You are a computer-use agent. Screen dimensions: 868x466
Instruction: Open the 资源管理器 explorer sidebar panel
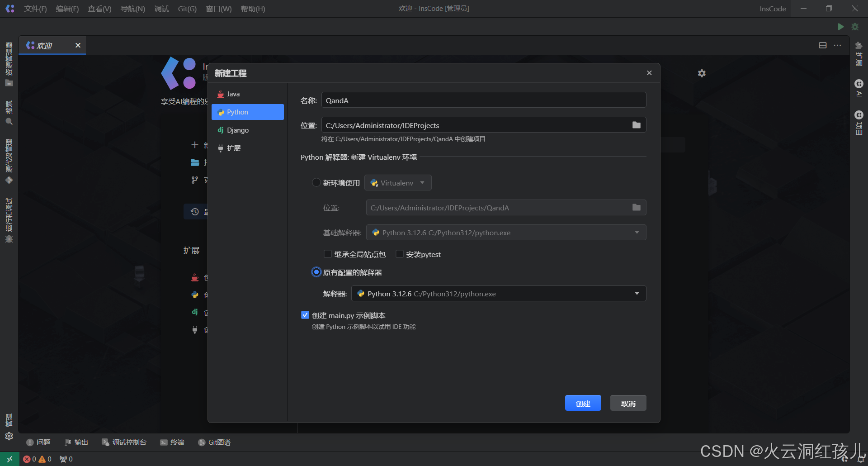[9, 64]
